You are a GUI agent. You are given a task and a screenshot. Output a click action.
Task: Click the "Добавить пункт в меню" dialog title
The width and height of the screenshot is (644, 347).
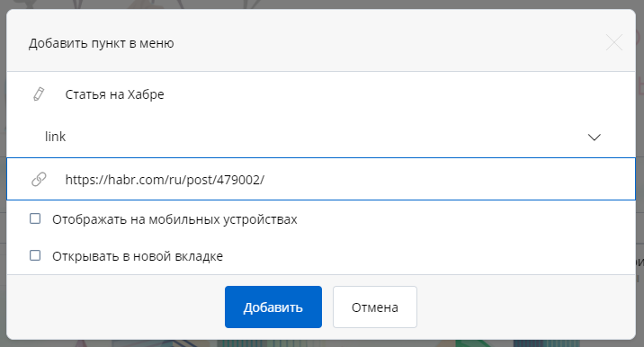(x=102, y=43)
